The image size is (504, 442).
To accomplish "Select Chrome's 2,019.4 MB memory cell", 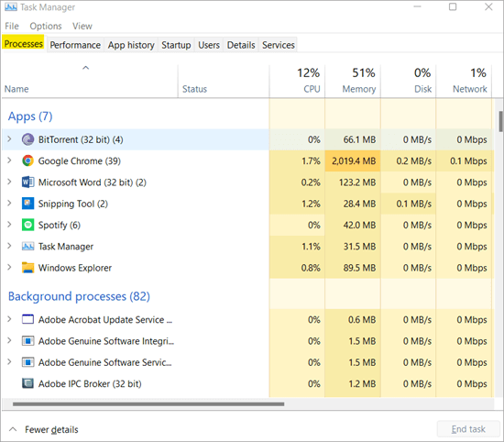I will tap(353, 160).
